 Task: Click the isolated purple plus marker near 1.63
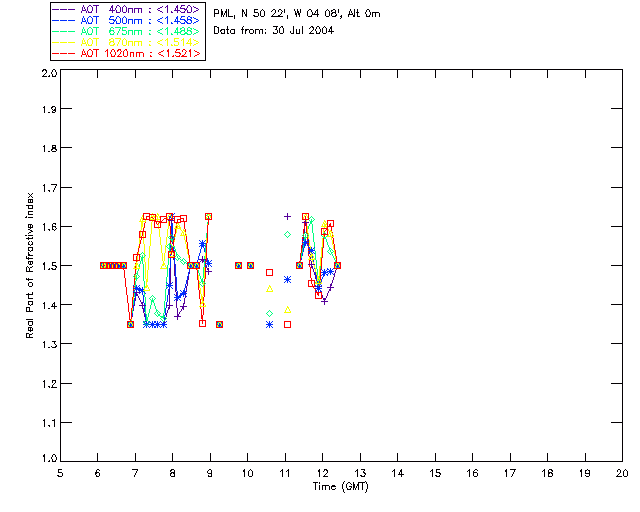pyautogui.click(x=287, y=216)
